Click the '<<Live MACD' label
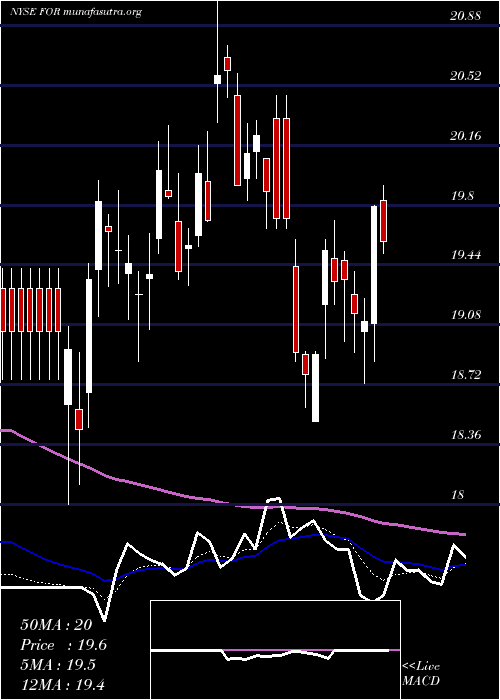The height and width of the screenshot is (700, 500). click(x=421, y=673)
